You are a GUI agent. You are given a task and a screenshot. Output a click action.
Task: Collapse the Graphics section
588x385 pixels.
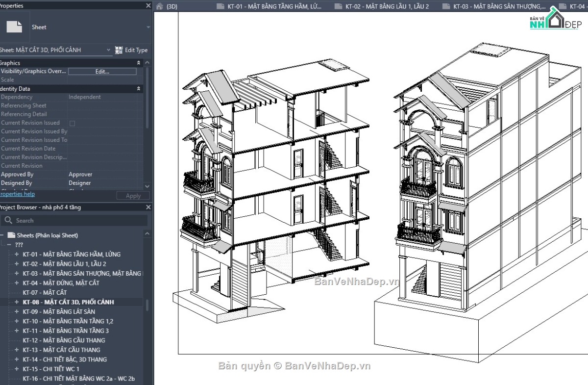(x=139, y=63)
